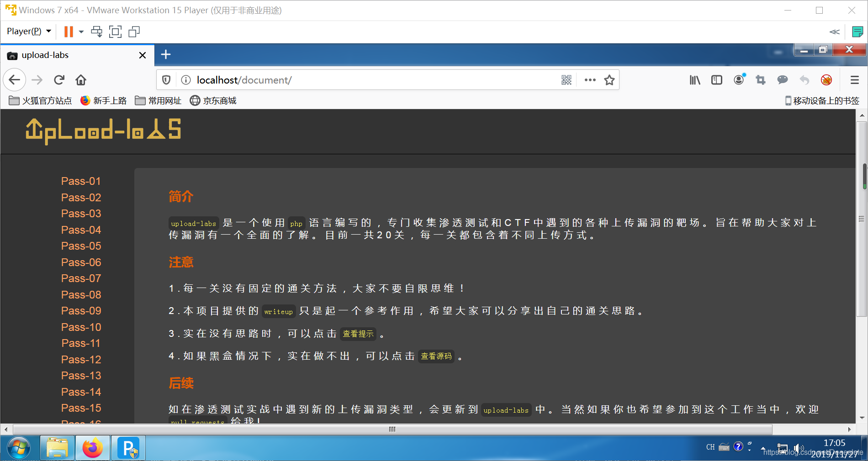Open Pass-13 in the sidebar
Viewport: 868px width, 461px height.
click(81, 376)
